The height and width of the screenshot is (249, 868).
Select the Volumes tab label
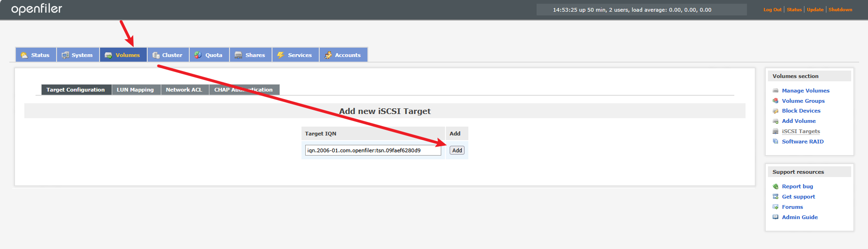point(128,55)
